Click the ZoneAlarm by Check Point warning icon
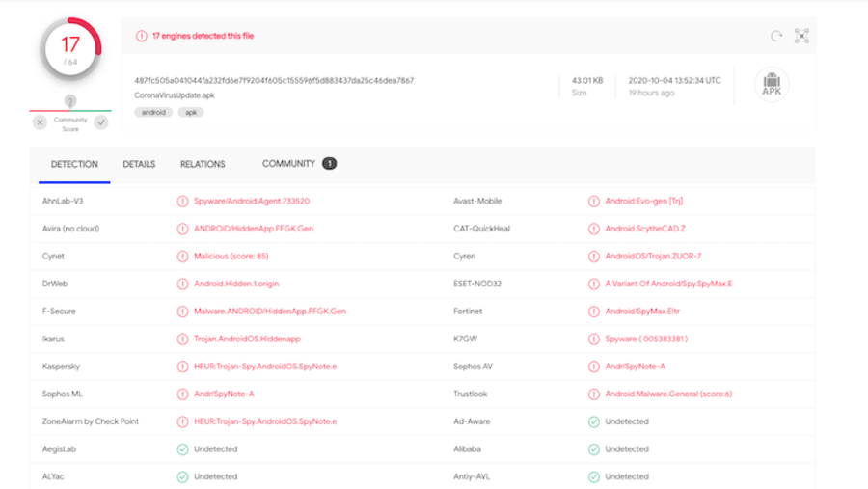Viewport: 868px width, 489px height. point(182,422)
